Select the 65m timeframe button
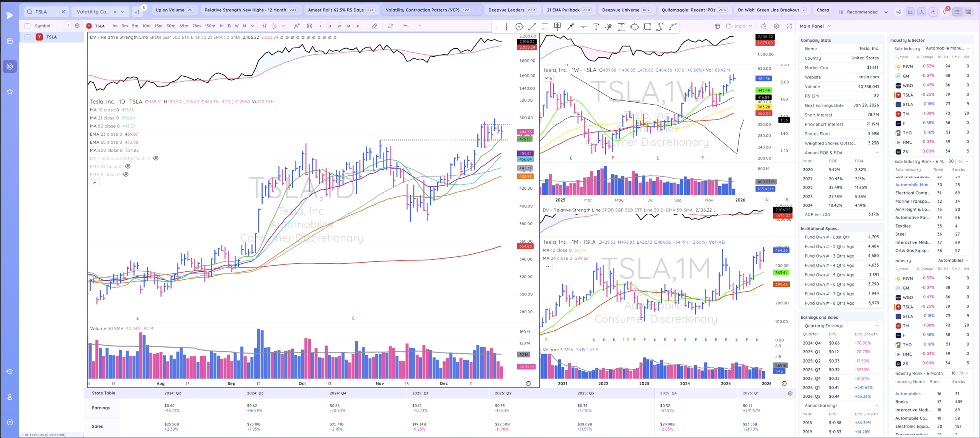 (184, 26)
